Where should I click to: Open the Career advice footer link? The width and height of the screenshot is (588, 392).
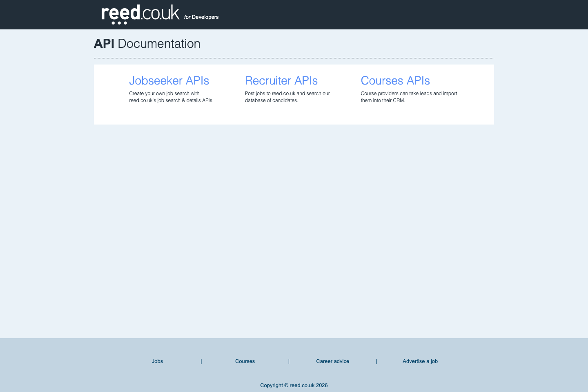click(x=332, y=361)
